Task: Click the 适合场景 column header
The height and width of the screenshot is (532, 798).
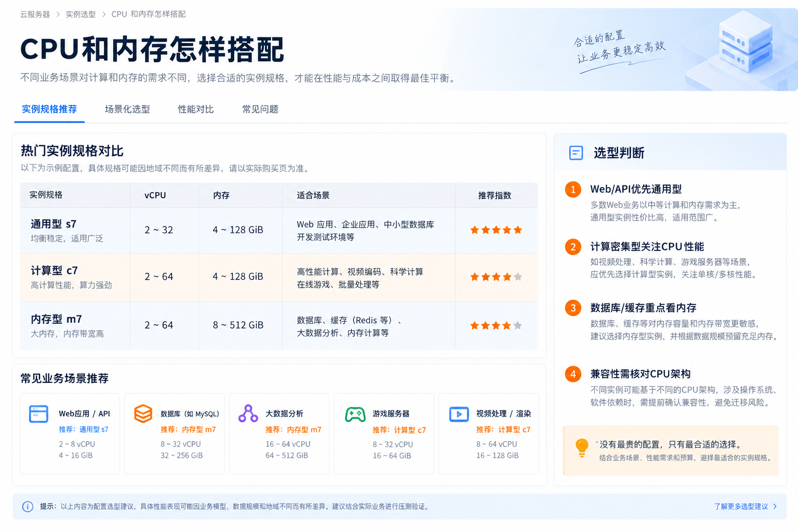Action: 313,195
